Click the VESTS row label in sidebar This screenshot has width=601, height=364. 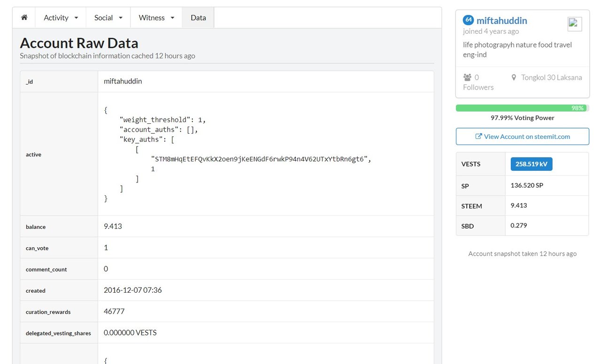pos(470,164)
